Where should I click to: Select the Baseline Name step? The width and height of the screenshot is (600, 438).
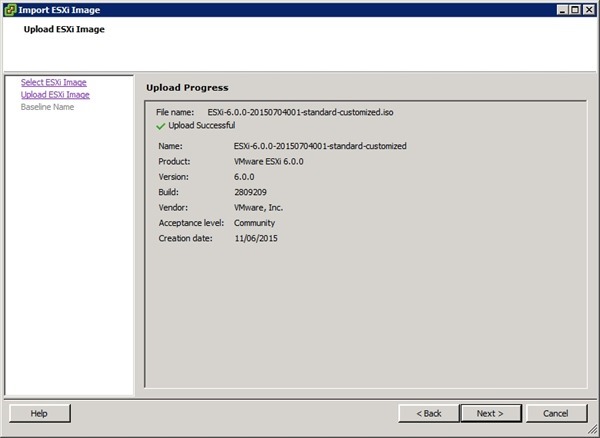click(x=47, y=107)
